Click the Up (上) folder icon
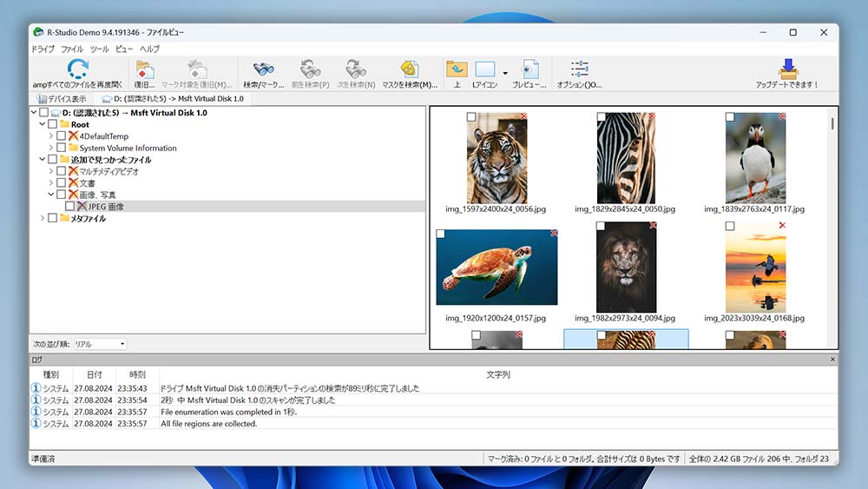This screenshot has width=868, height=489. (x=457, y=69)
